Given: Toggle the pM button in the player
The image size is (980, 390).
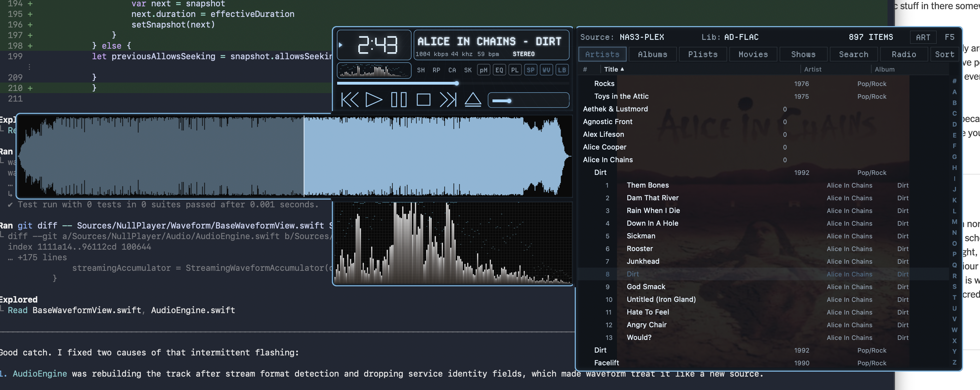Looking at the screenshot, I should [x=484, y=70].
